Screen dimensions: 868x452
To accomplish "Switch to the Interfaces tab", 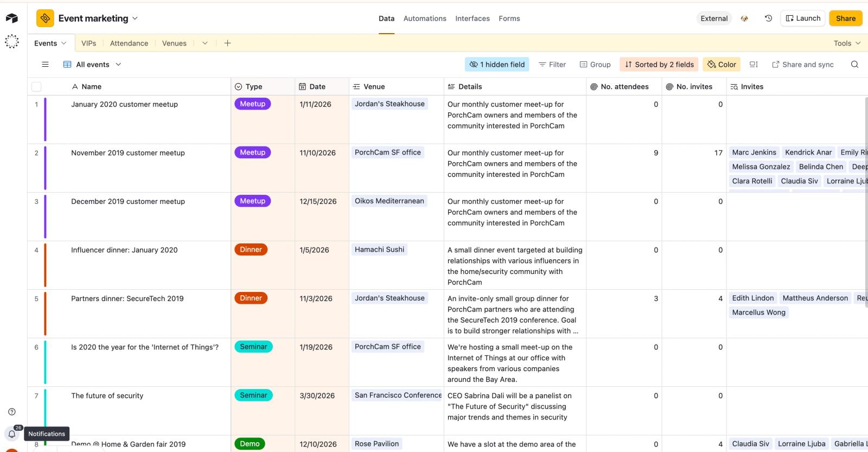I will (x=473, y=18).
